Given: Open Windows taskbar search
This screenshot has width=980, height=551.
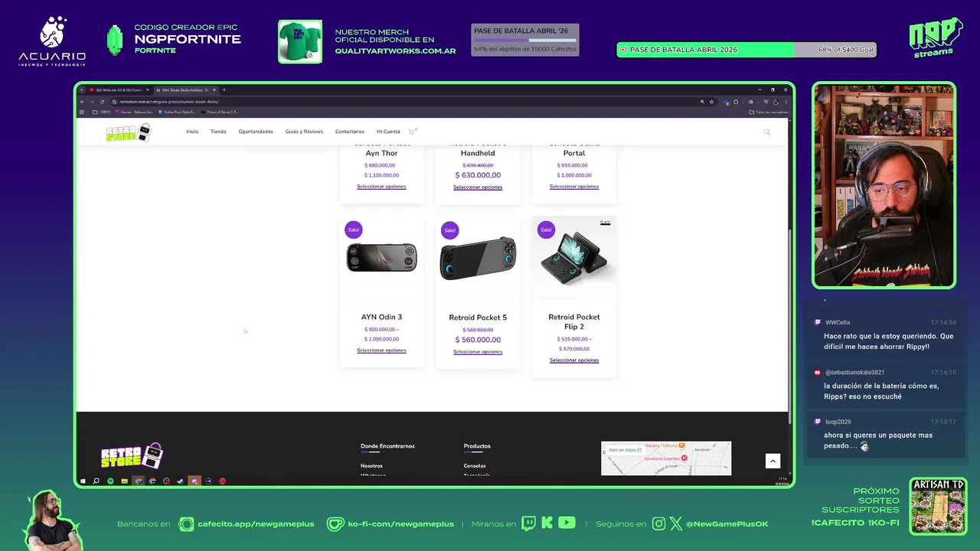Looking at the screenshot, I should [96, 481].
